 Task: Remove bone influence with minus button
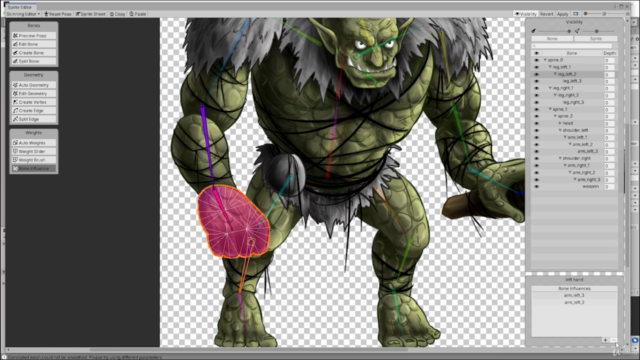point(613,340)
